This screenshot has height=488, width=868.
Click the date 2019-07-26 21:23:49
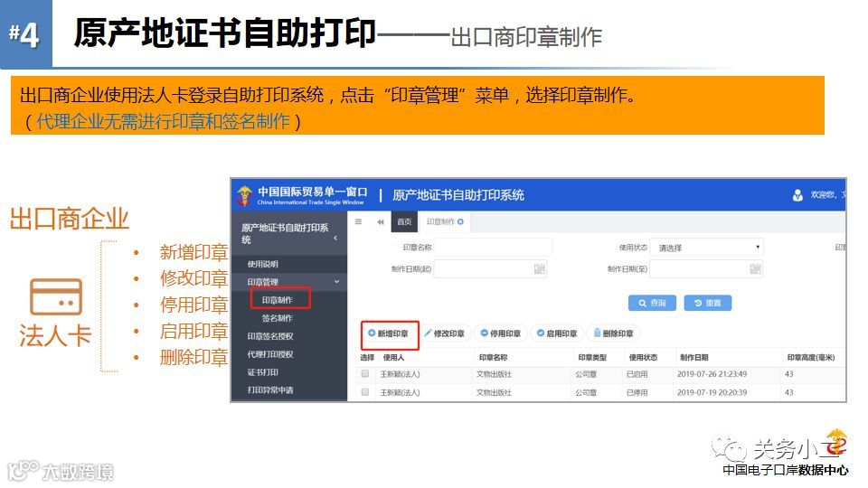[x=712, y=374]
